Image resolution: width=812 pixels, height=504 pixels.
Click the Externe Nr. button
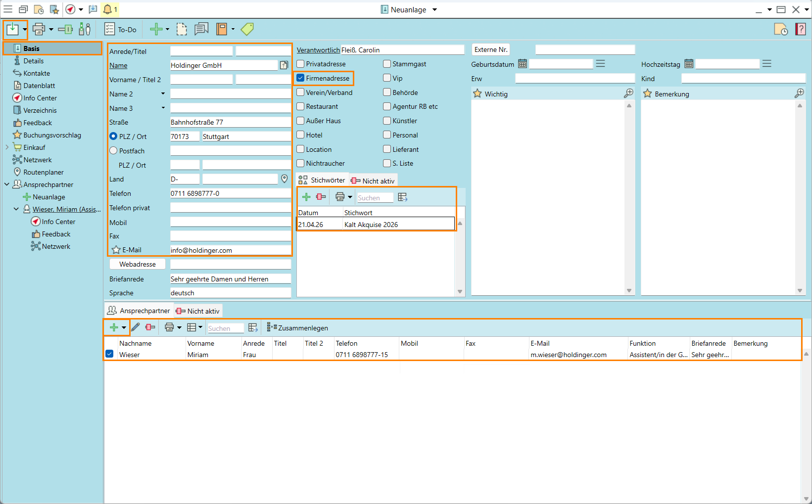(491, 49)
